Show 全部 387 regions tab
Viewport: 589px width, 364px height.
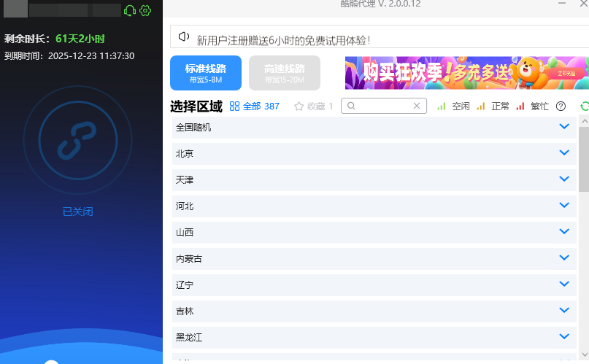[x=255, y=107]
